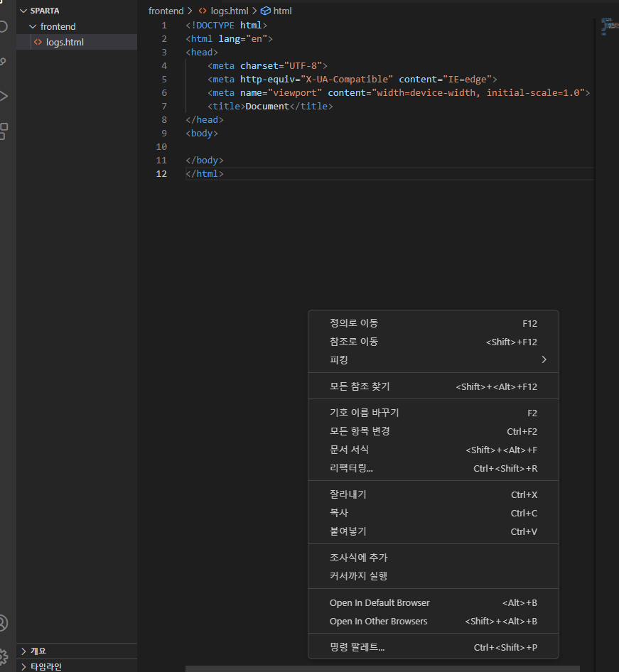619x672 pixels.
Task: Click the <html lang="en"> line
Action: coord(230,38)
